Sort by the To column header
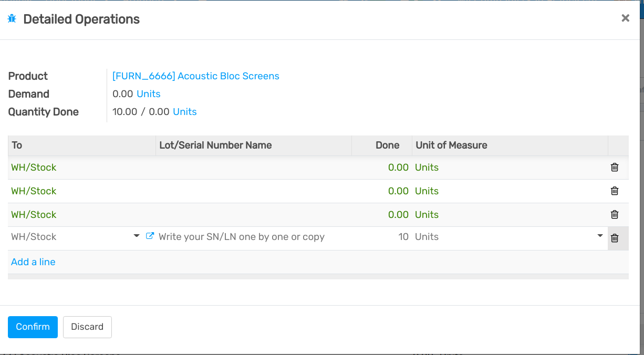 (17, 145)
